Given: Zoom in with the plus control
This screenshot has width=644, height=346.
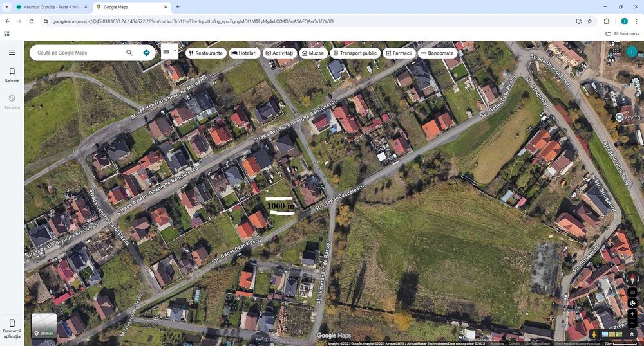Looking at the screenshot, I should tap(632, 314).
